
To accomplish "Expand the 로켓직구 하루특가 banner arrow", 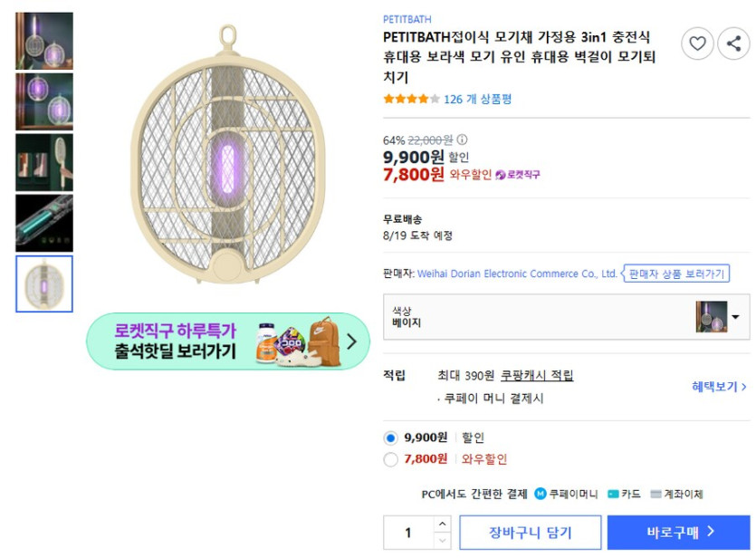I will [x=353, y=341].
